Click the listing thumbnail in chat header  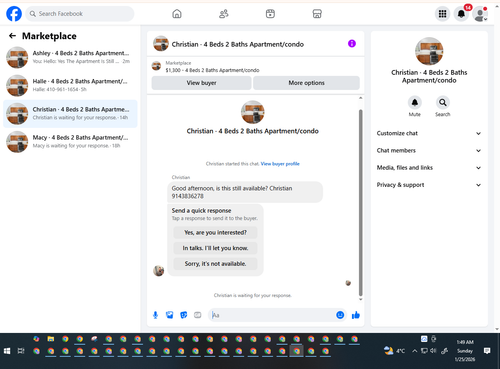pos(161,44)
